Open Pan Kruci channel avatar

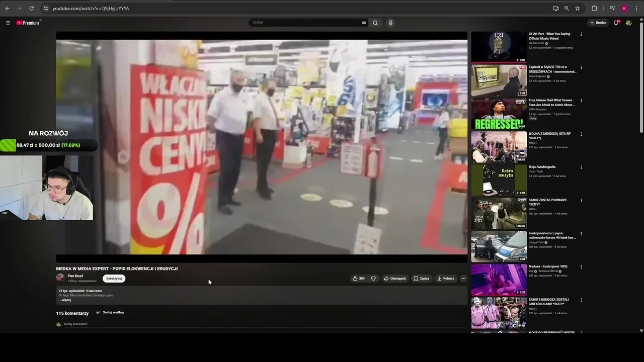coord(60,278)
